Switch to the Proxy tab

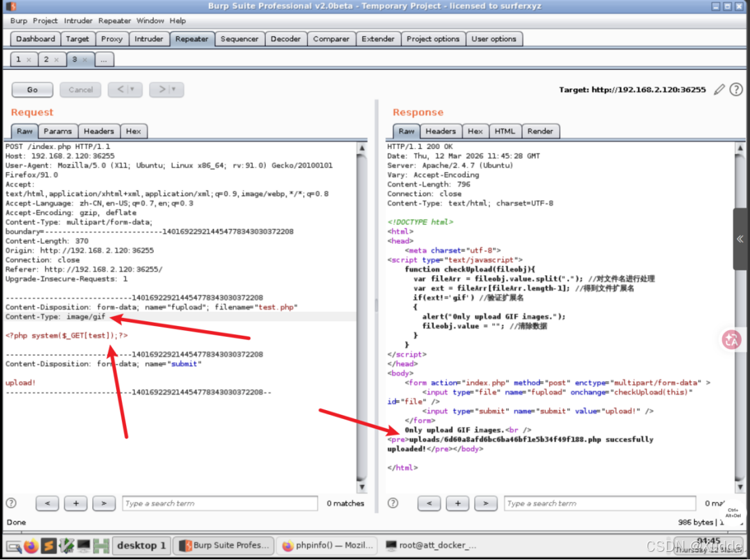click(x=112, y=39)
